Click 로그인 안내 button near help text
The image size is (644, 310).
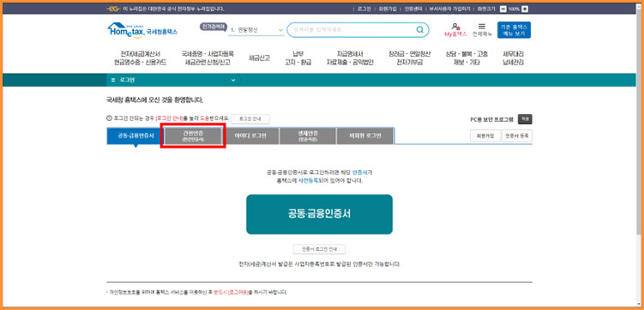[250, 119]
